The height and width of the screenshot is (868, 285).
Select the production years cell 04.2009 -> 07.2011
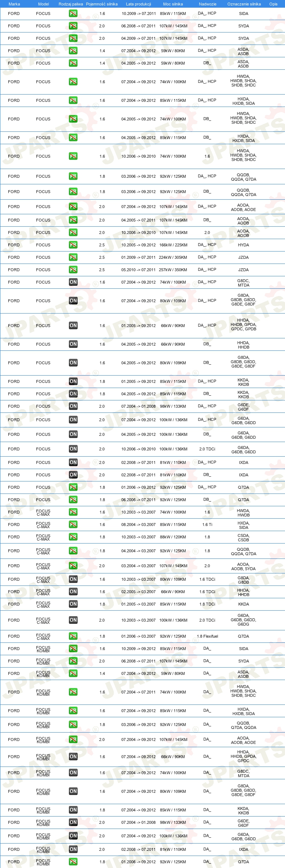pos(138,38)
